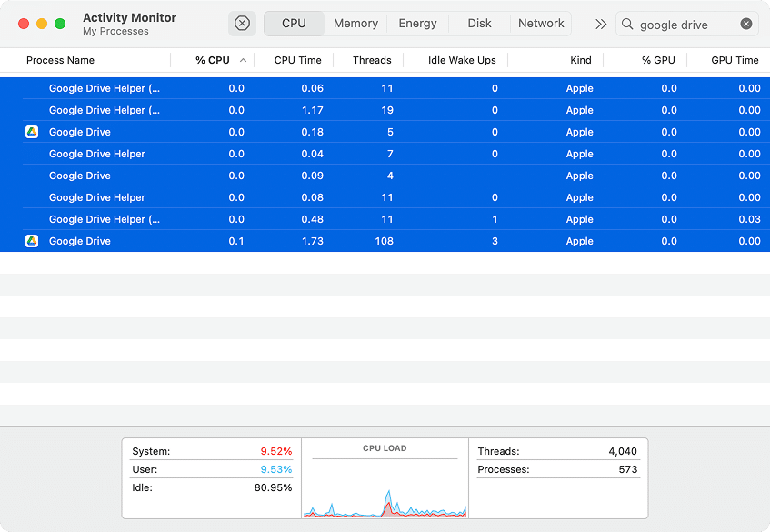Screen dimensions: 770x532
Task: Open the Disk tab
Action: point(479,24)
